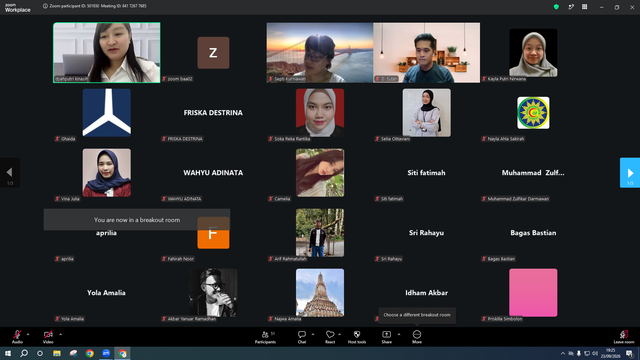The width and height of the screenshot is (640, 360).
Task: Open Windows taskbar search
Action: click(x=24, y=353)
